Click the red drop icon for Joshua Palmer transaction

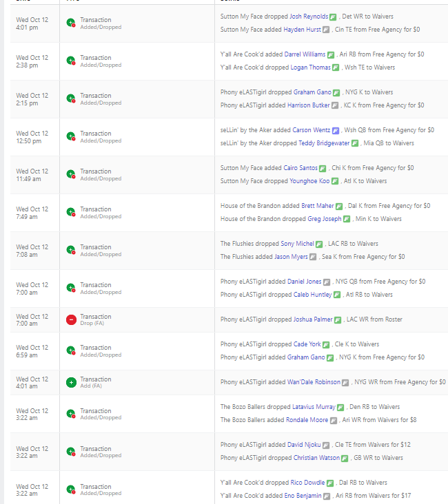71,319
